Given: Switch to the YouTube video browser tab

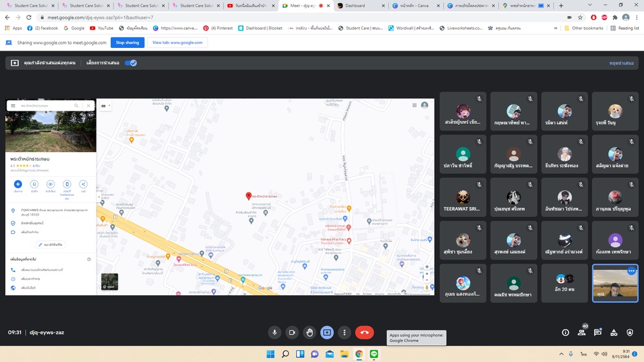Looking at the screenshot, I should 249,6.
